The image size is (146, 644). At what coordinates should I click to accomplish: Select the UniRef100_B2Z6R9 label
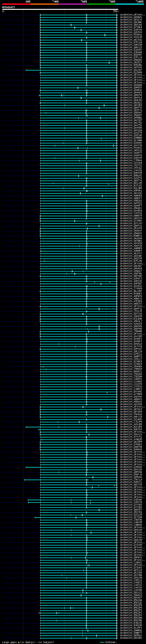tap(131, 72)
